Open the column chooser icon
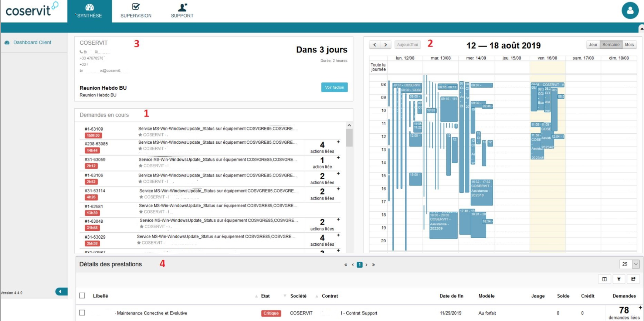644x321 pixels. coord(604,279)
